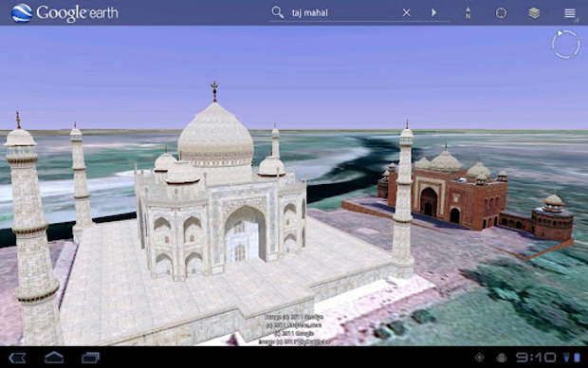This screenshot has width=588, height=368.
Task: Open status panel via 9:10 clock
Action: click(x=536, y=358)
